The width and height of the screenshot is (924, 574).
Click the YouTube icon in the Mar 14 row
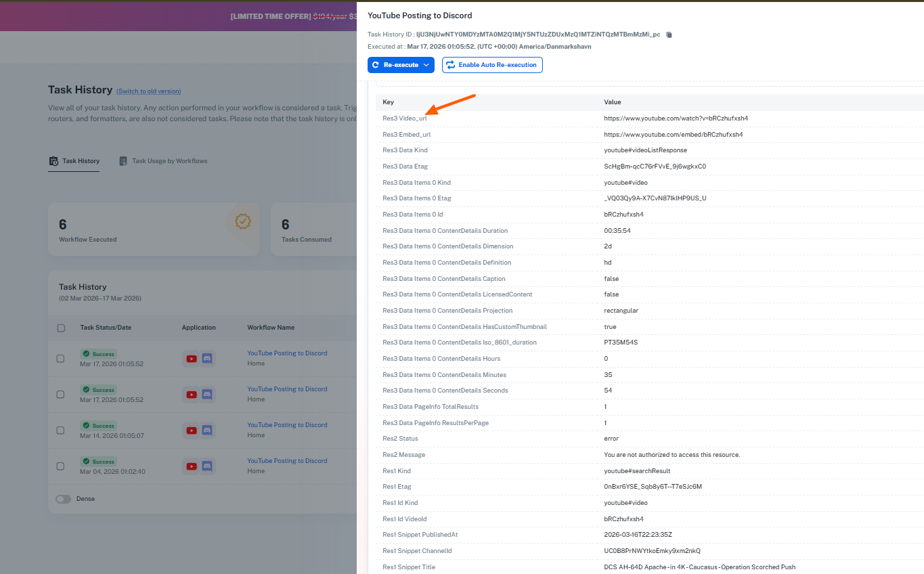(x=192, y=430)
